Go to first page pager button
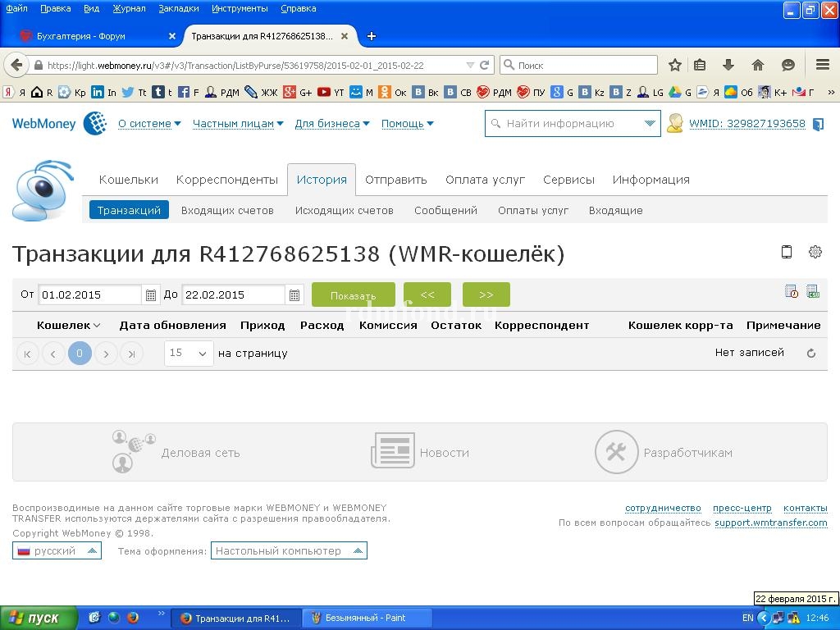840x630 pixels. pos(27,354)
